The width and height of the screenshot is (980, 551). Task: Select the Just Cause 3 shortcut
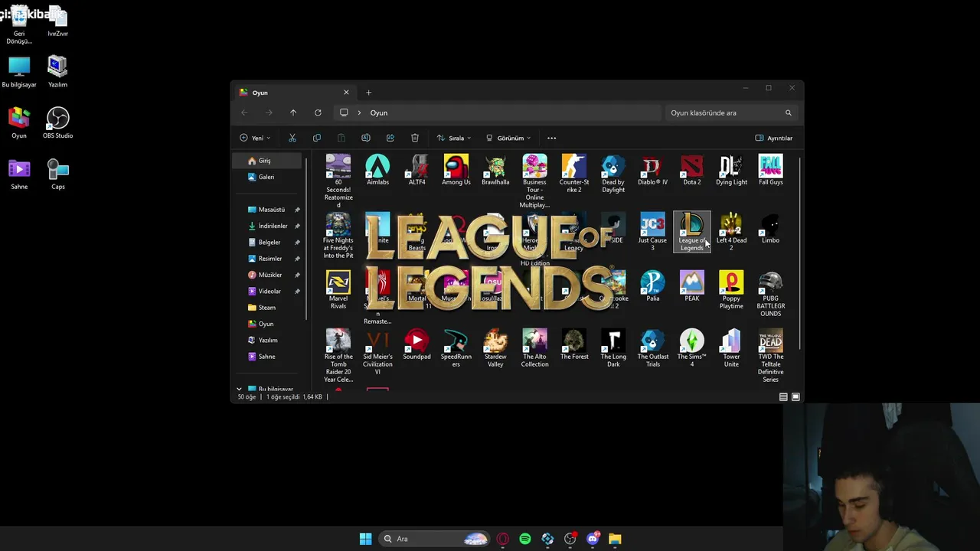pos(652,233)
